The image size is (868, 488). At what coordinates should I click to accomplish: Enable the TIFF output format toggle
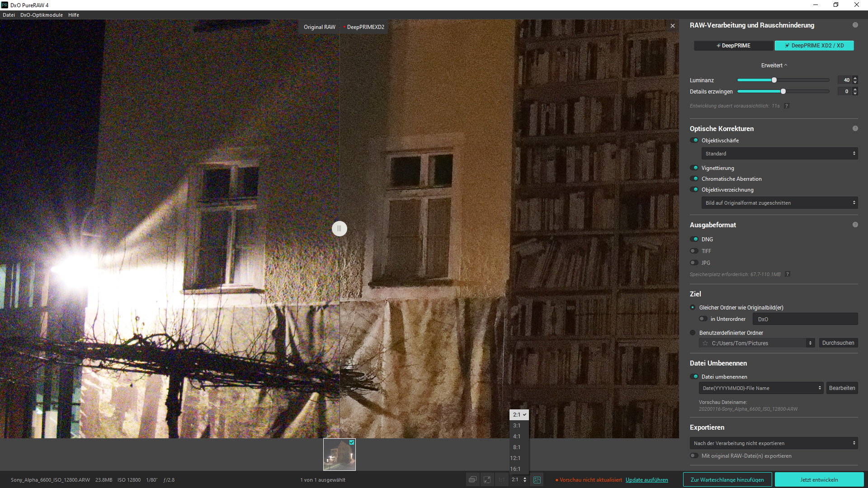694,251
